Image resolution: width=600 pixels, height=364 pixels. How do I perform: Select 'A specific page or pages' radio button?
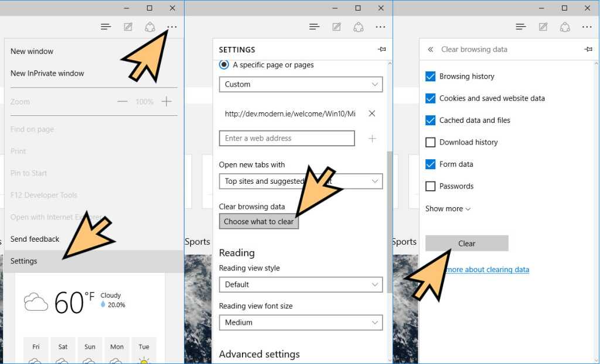[x=224, y=65]
